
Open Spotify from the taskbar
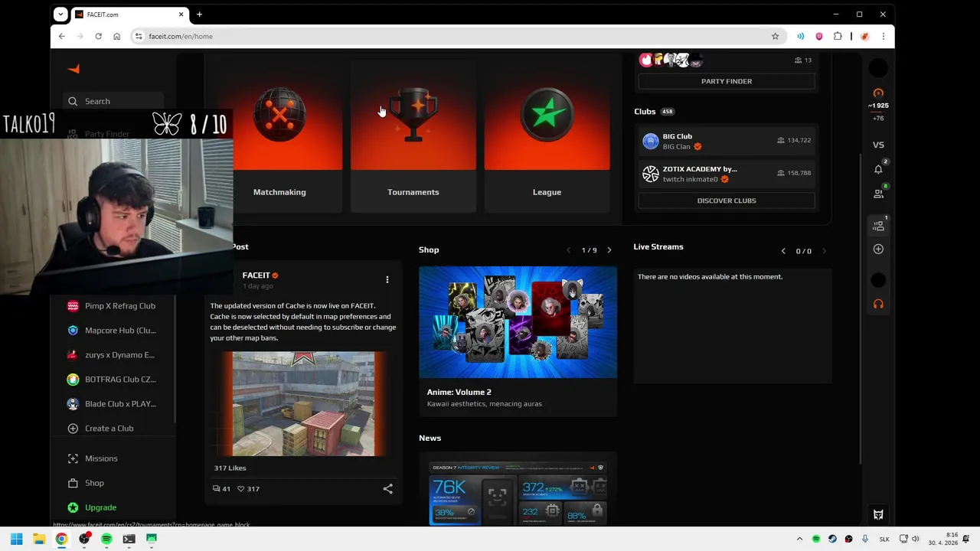(x=106, y=539)
